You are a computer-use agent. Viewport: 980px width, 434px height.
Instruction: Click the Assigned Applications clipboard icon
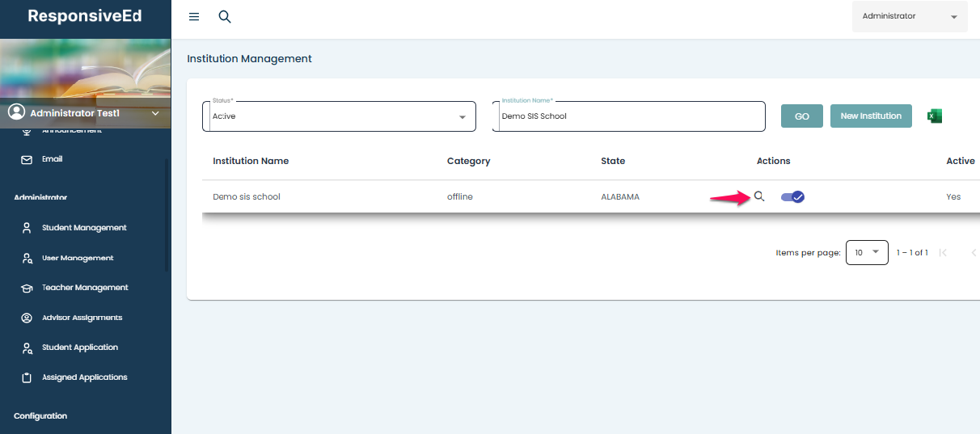27,377
